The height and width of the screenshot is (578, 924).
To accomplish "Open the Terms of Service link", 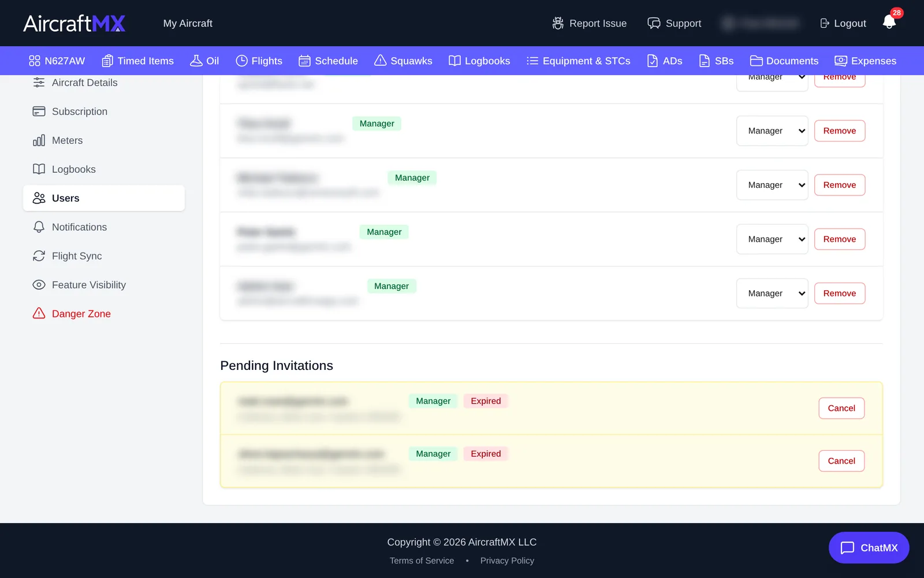I will [422, 561].
